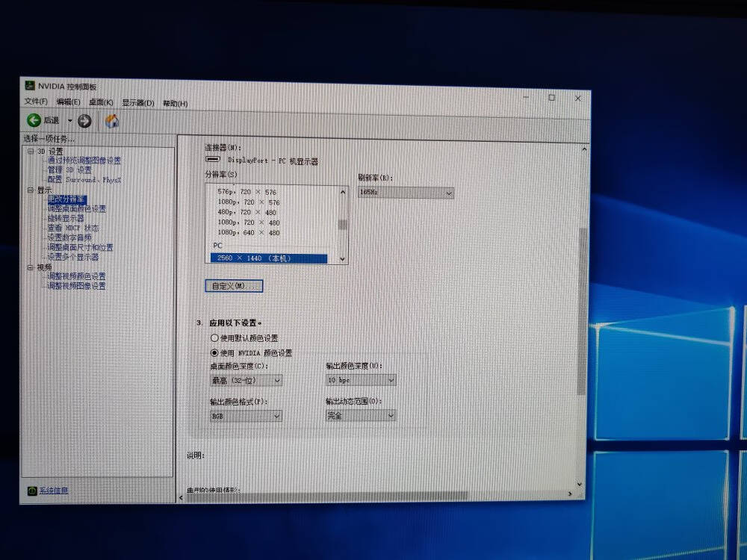Open 通过预览调整图像设置 in the task tree
The image size is (747, 560).
(84, 161)
